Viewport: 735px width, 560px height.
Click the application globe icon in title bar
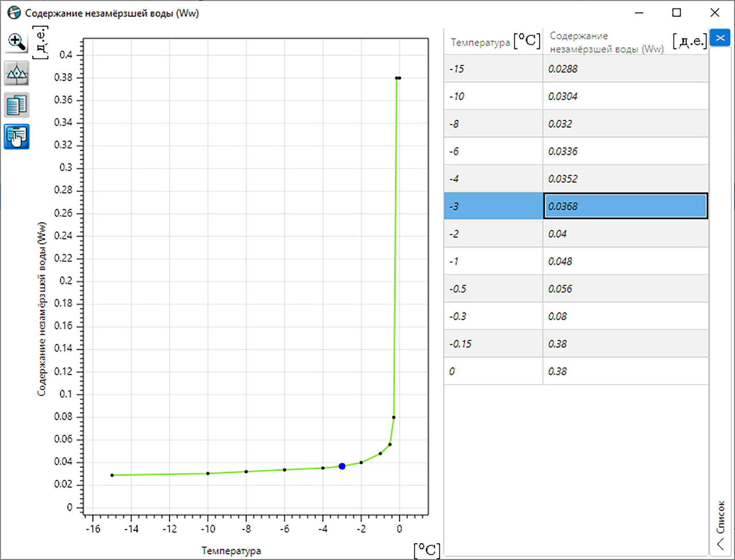tap(14, 13)
